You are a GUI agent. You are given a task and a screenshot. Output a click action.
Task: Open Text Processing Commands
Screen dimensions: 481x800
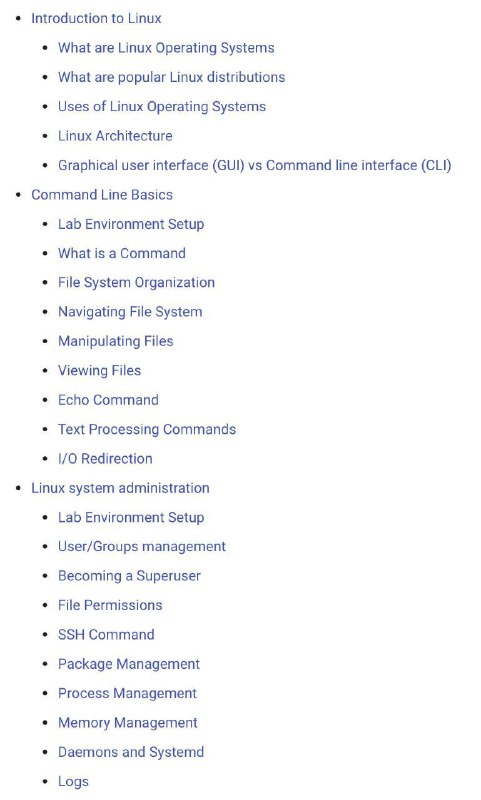[x=147, y=429]
